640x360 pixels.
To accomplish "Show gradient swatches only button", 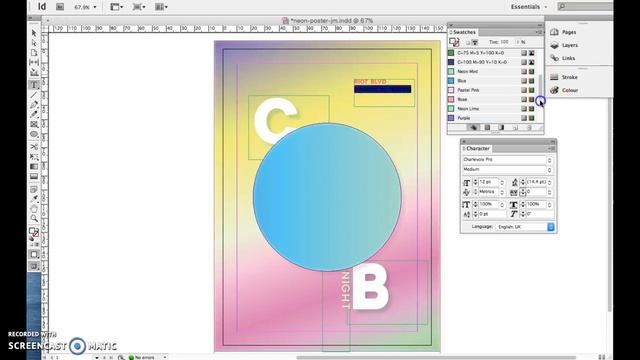I will tap(501, 128).
